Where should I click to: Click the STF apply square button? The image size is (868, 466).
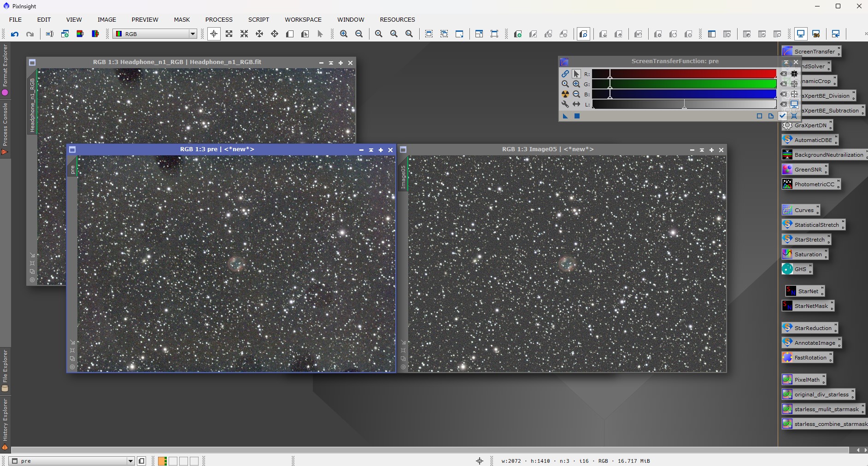[577, 116]
